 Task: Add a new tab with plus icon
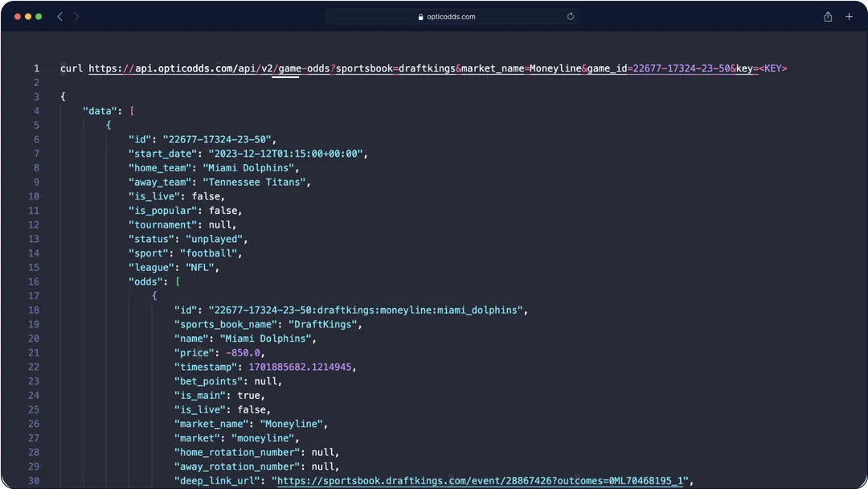tap(849, 17)
